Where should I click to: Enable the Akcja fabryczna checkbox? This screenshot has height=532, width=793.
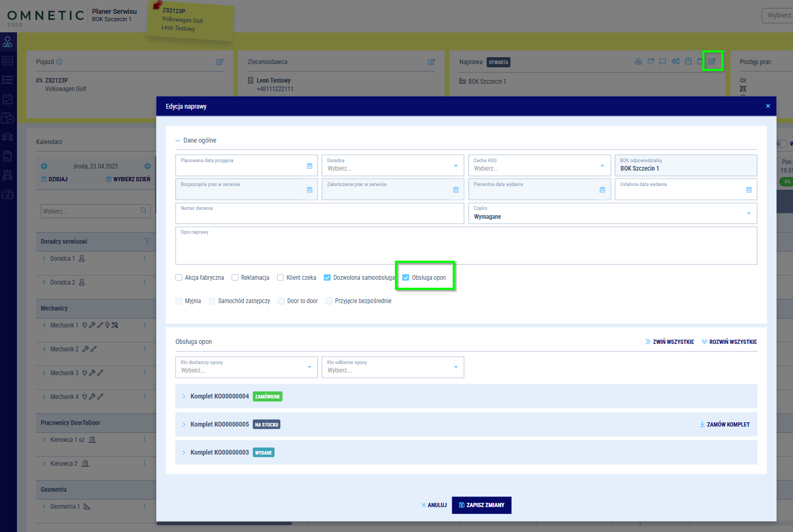tap(179, 278)
